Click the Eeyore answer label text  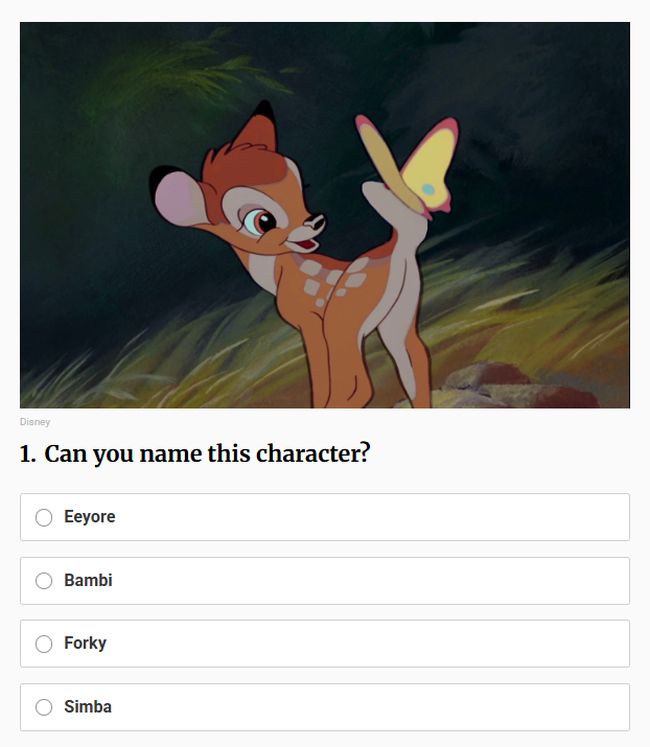[x=90, y=517]
